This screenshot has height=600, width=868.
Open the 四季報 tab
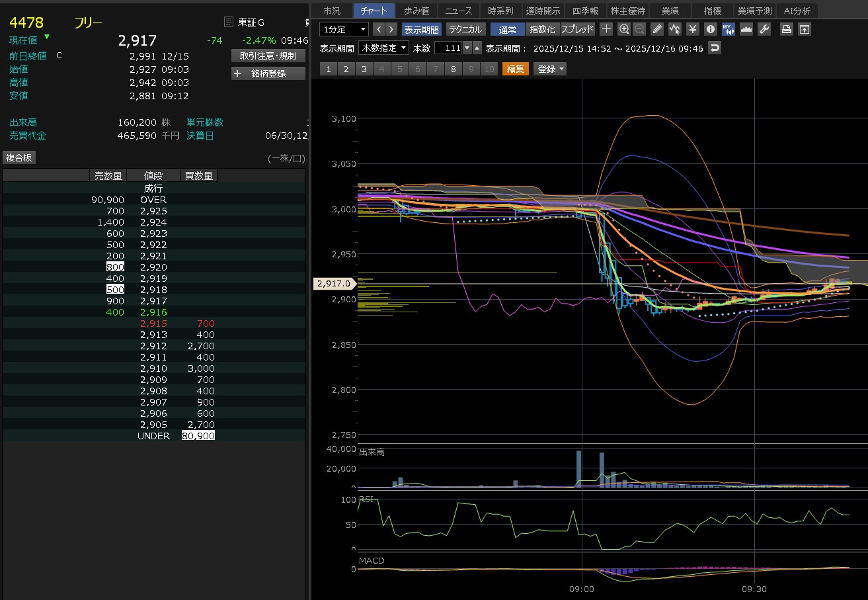click(x=585, y=11)
